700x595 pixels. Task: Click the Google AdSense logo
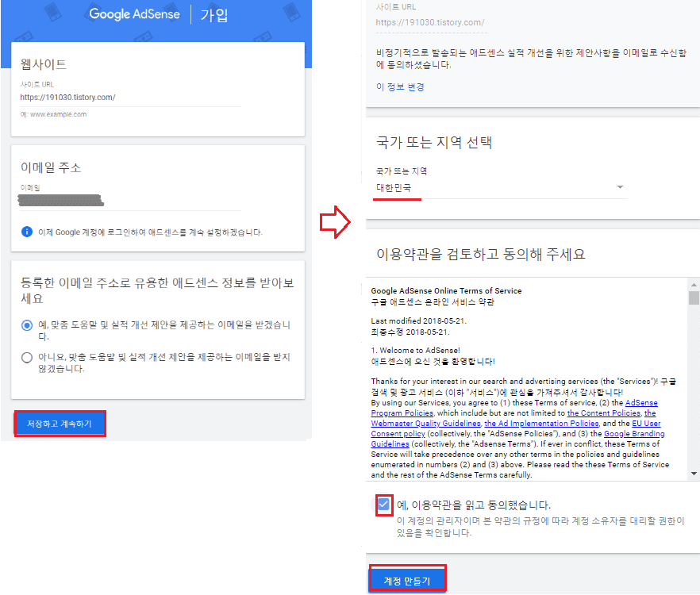coord(134,13)
